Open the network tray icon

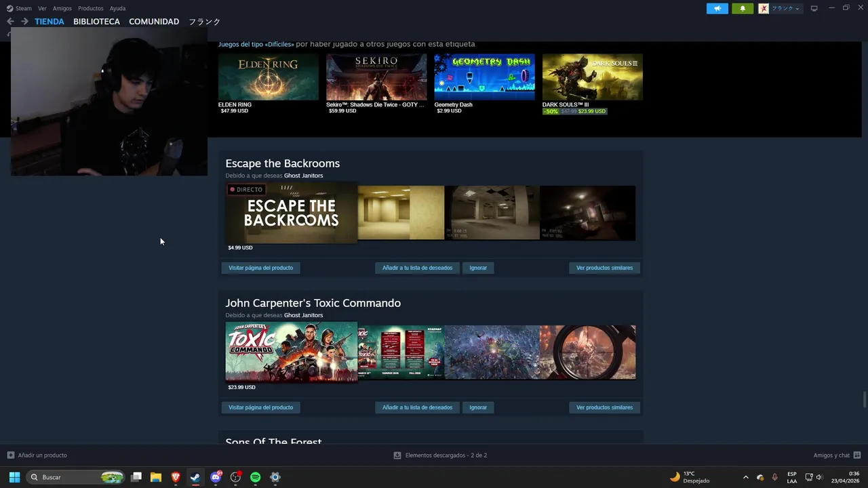[x=809, y=477]
